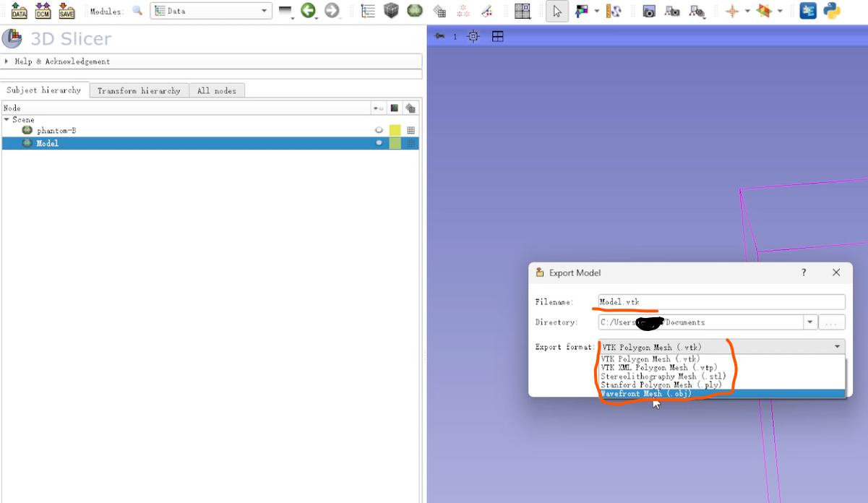
Task: Open the DCM DICOM import module
Action: click(x=43, y=11)
